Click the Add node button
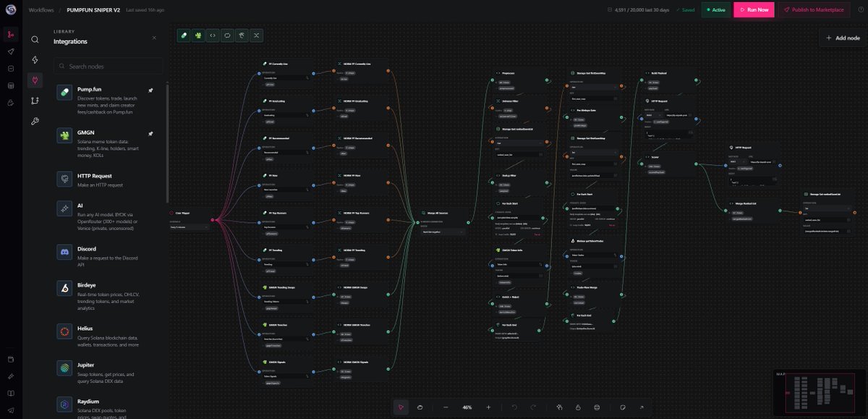Image resolution: width=868 pixels, height=419 pixels. 843,38
